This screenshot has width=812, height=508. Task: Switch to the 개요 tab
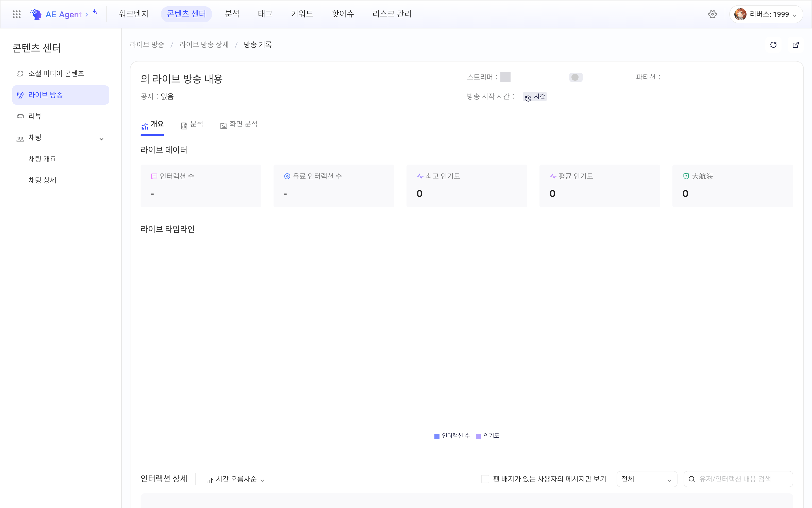tap(152, 124)
